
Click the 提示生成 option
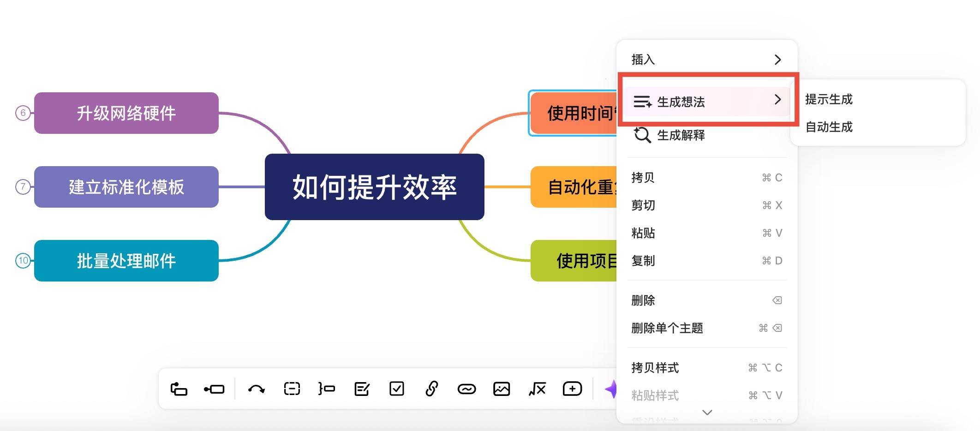(x=829, y=100)
